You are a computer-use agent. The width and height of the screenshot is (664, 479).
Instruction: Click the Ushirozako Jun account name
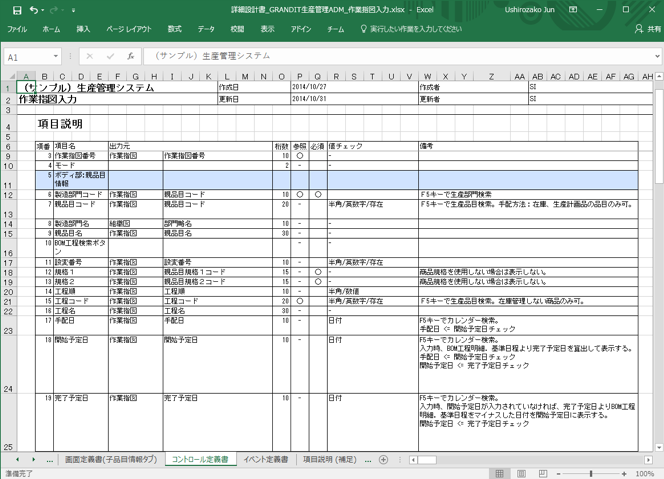(537, 9)
